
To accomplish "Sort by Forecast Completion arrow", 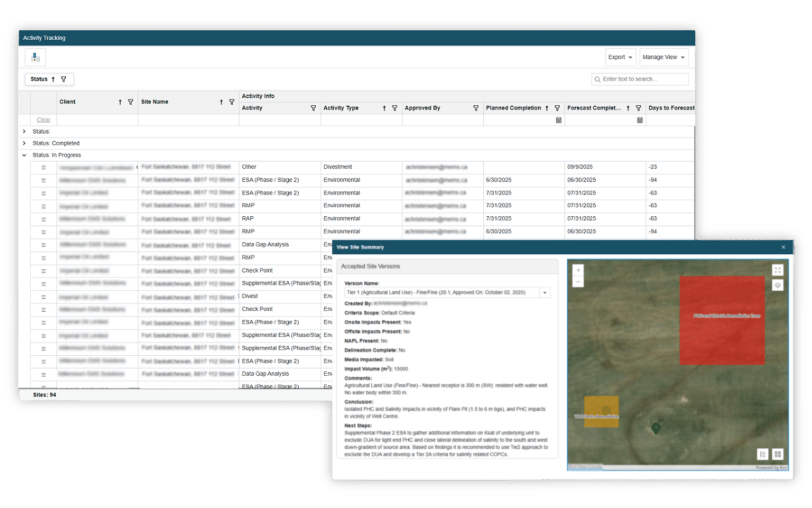I will point(628,108).
